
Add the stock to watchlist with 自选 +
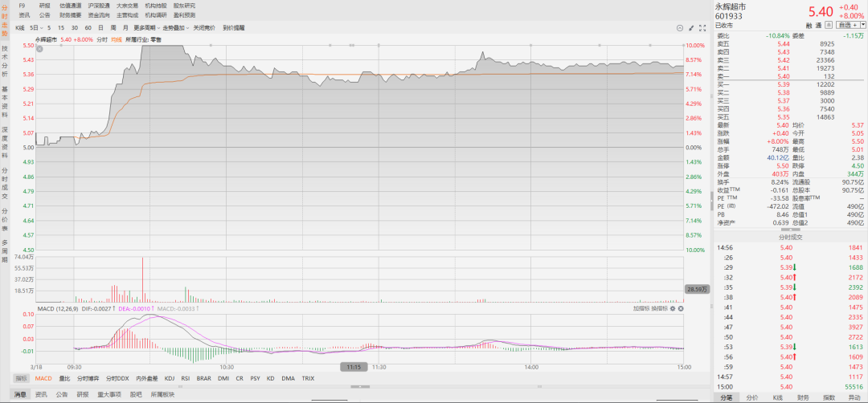tap(847, 25)
